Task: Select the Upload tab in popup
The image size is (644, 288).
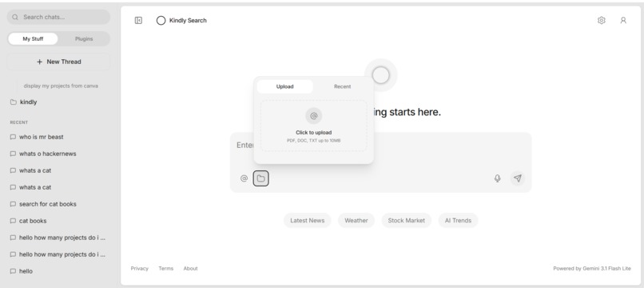Action: tap(284, 86)
